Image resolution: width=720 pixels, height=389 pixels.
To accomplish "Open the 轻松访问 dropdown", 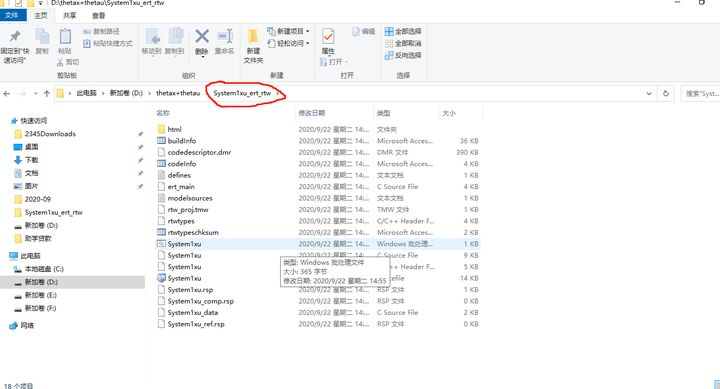I will click(288, 43).
